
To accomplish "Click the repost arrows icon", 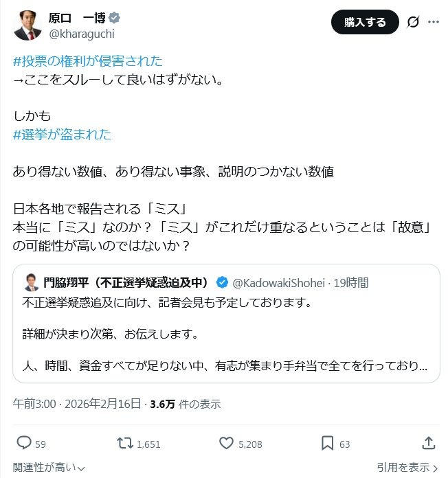I will [x=125, y=443].
